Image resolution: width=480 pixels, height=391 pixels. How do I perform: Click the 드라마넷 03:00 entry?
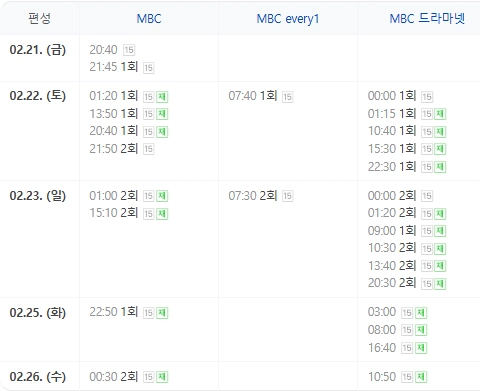382,312
